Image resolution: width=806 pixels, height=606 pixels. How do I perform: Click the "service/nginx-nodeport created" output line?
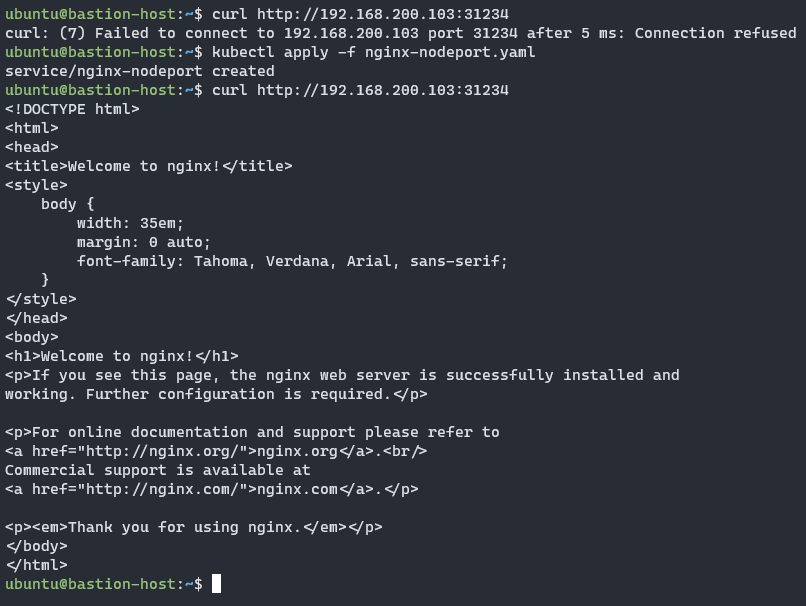coord(140,71)
